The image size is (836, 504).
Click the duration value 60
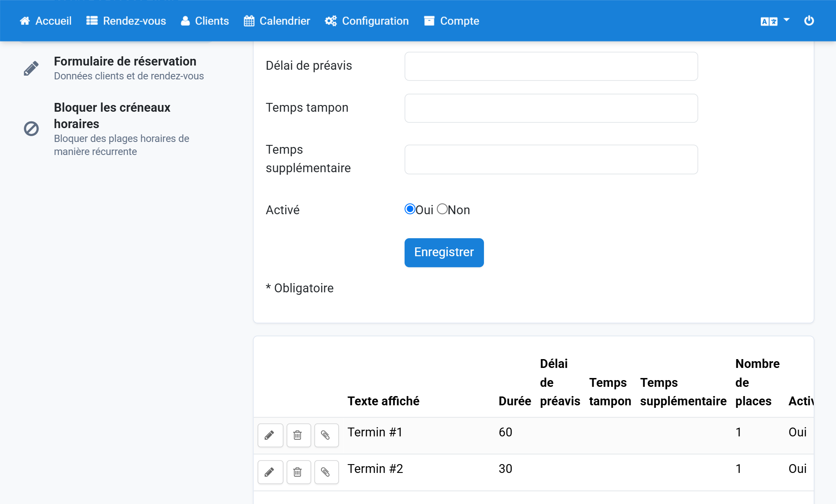click(x=505, y=432)
